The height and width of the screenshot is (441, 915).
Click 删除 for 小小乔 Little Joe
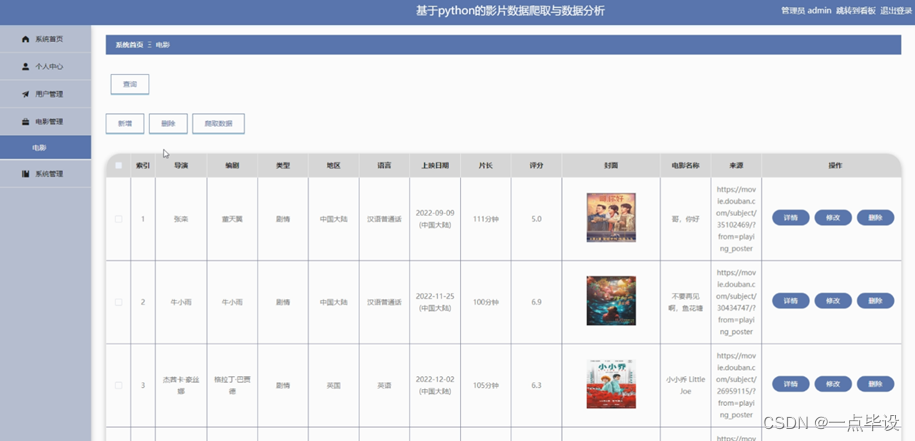(x=875, y=384)
